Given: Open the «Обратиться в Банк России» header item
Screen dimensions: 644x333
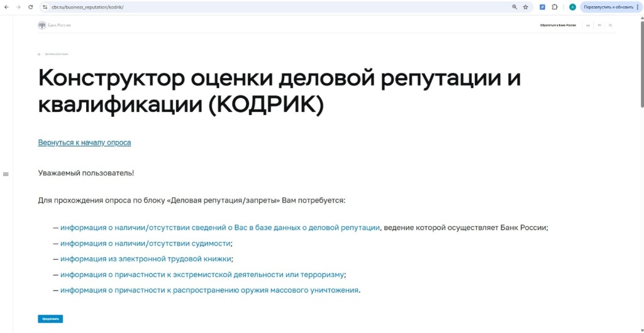Looking at the screenshot, I should click(x=557, y=25).
